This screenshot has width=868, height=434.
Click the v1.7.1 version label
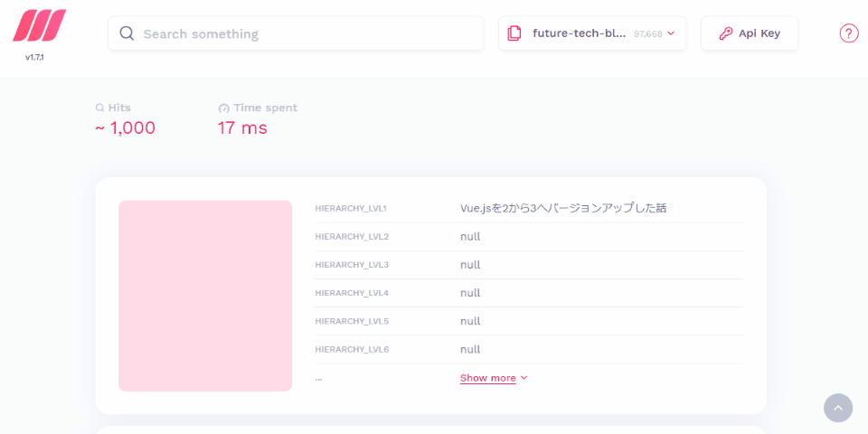tap(34, 57)
